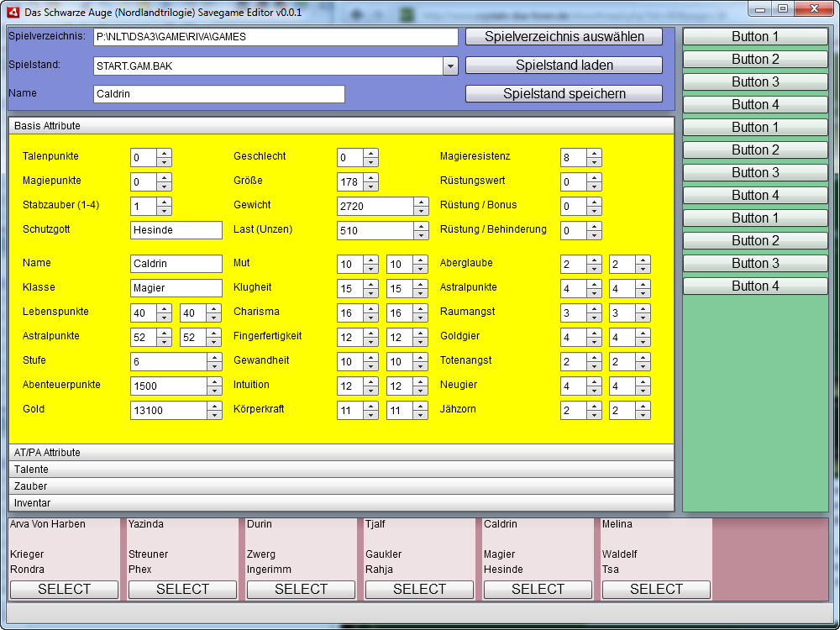
Task: Increase the Last (Unzen) value
Action: (x=421, y=226)
